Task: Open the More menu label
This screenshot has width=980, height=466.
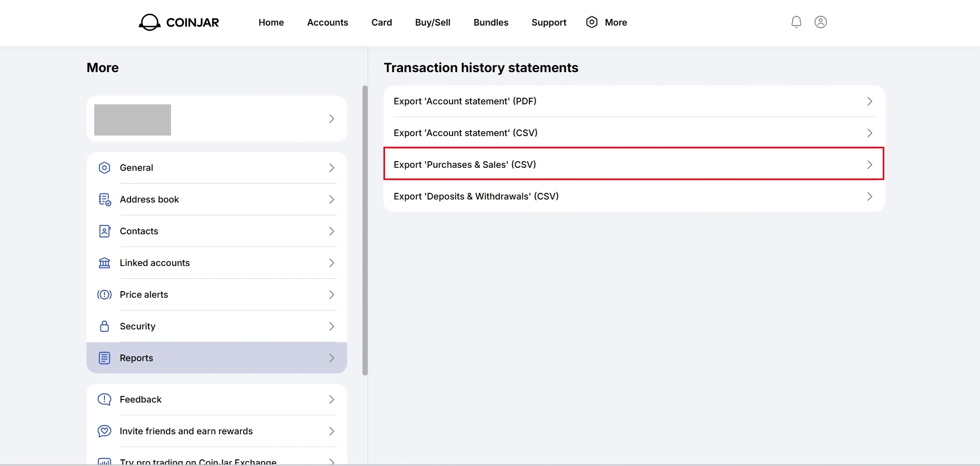Action: (x=616, y=23)
